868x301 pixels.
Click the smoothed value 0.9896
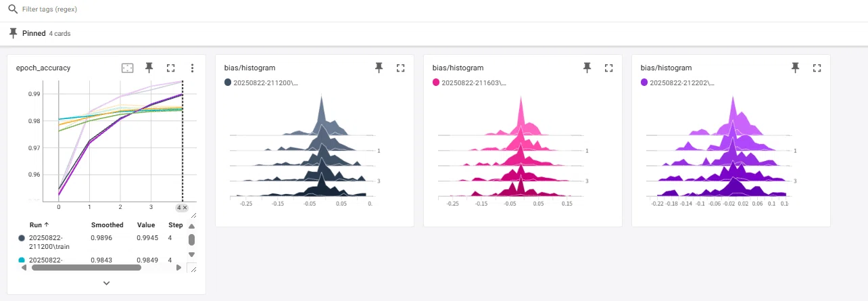(102, 238)
